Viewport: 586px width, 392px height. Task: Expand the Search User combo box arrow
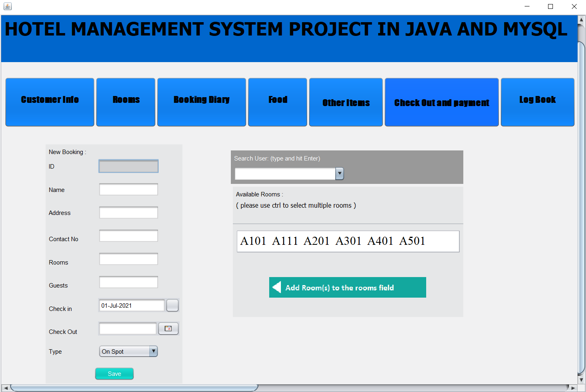[339, 173]
